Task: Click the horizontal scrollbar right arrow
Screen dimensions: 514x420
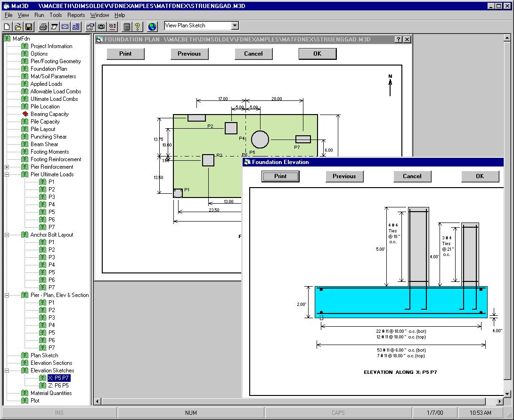Action: pos(500,402)
